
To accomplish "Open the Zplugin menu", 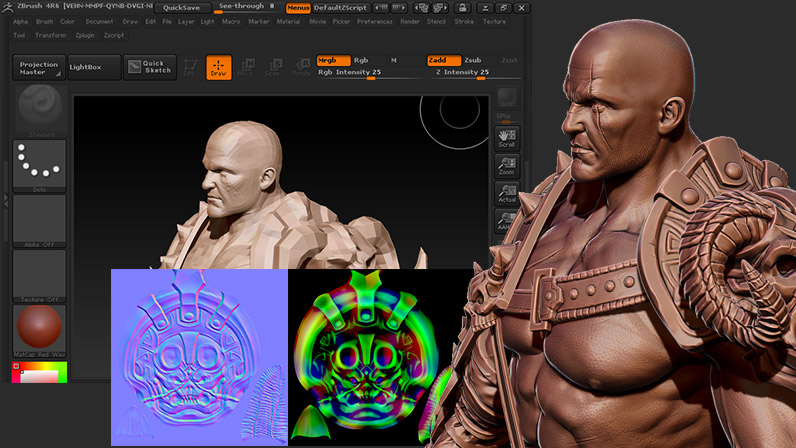I will tap(85, 36).
